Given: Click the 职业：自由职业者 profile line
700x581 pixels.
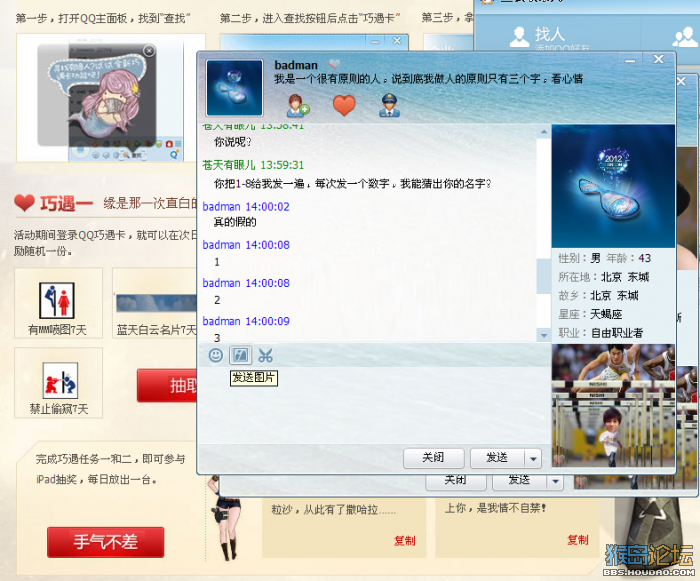Looking at the screenshot, I should 600,333.
